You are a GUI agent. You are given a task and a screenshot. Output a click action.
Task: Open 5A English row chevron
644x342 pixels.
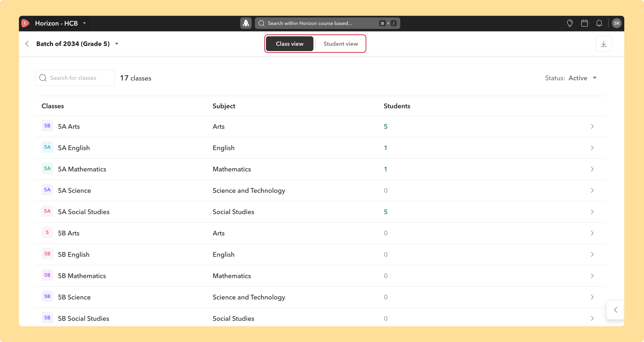point(592,148)
